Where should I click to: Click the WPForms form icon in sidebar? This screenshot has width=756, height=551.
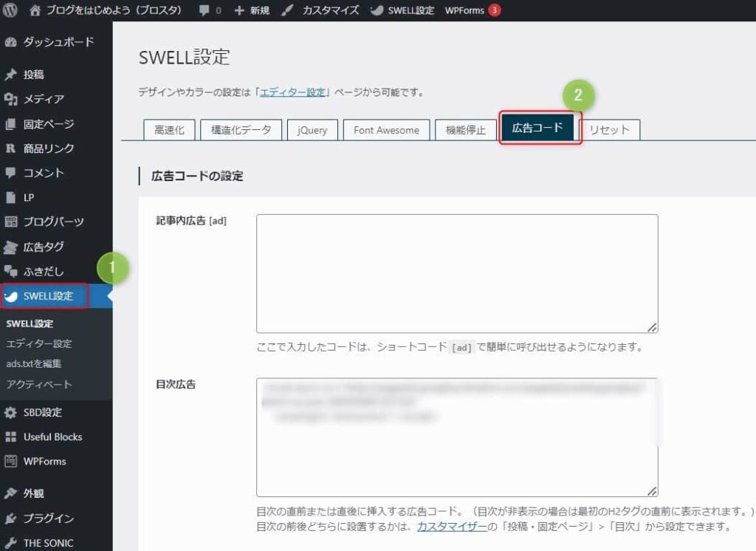10,461
